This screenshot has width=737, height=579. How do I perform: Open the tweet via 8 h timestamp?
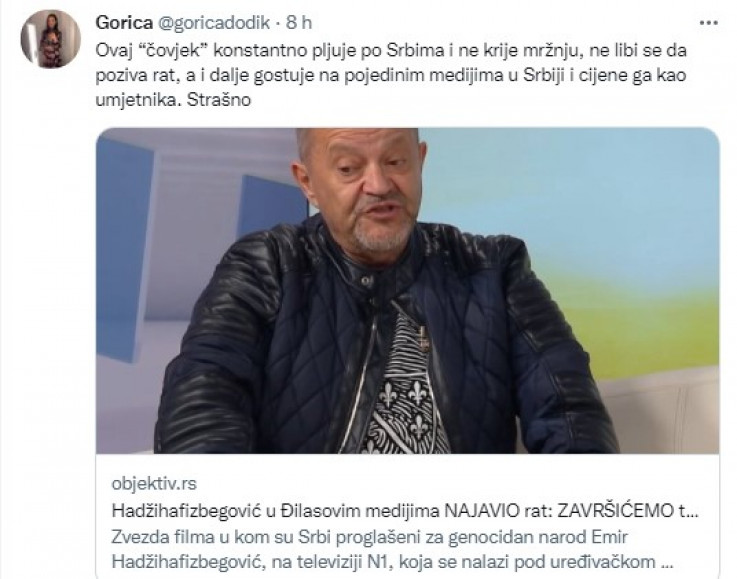pos(299,22)
